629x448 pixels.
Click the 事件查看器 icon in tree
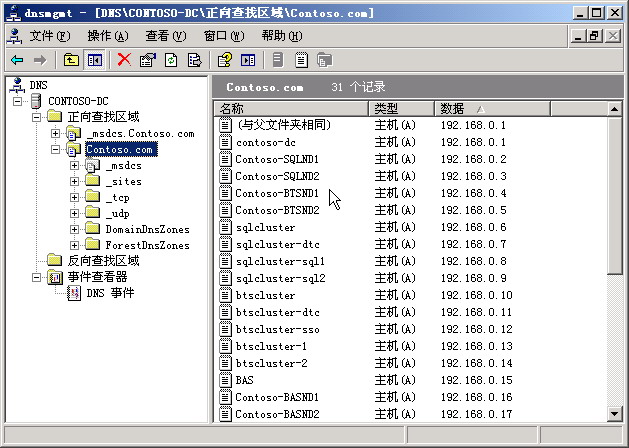tap(55, 277)
